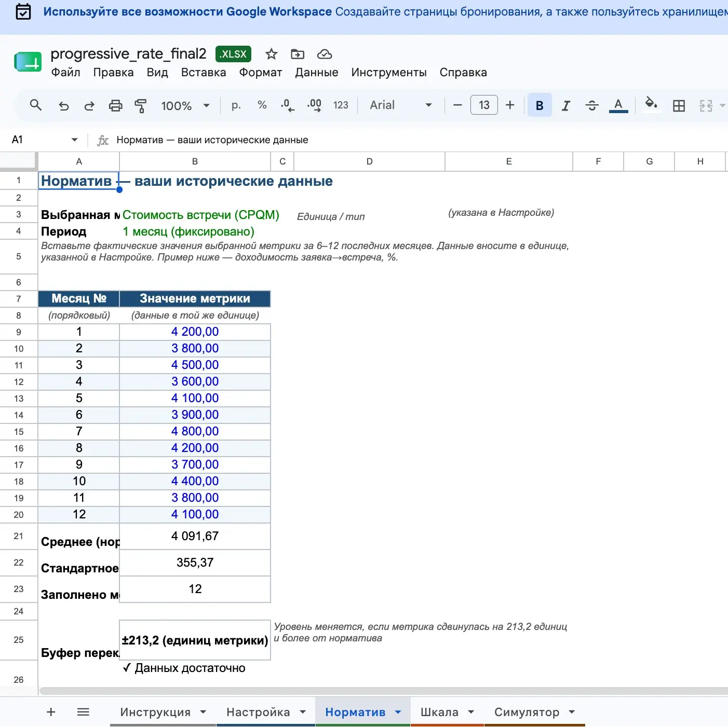The height and width of the screenshot is (727, 728).
Task: Open Настройка sheet tab menu arrow
Action: (x=303, y=712)
